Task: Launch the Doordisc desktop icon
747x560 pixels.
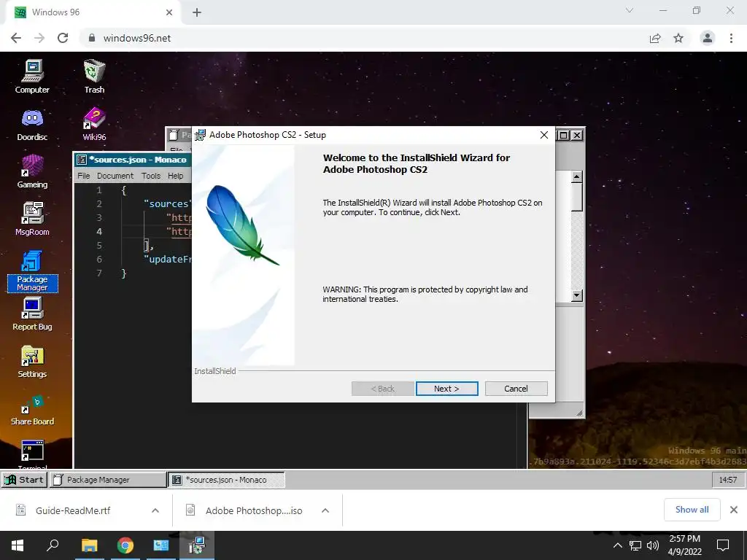Action: 32,124
